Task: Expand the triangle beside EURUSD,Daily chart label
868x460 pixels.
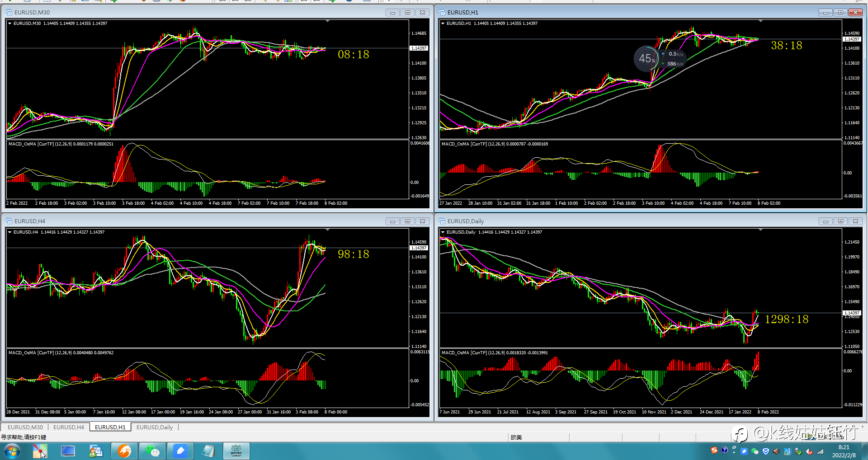Action: [443, 232]
